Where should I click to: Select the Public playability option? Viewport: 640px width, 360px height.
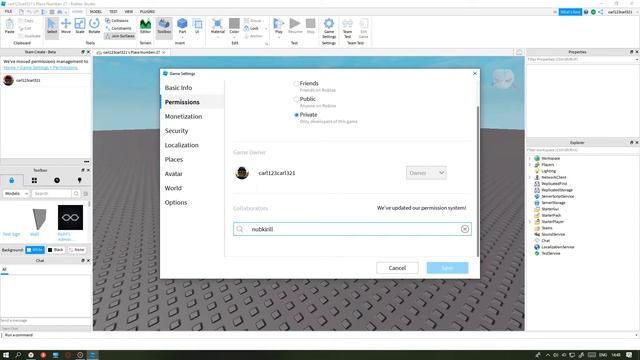click(296, 99)
